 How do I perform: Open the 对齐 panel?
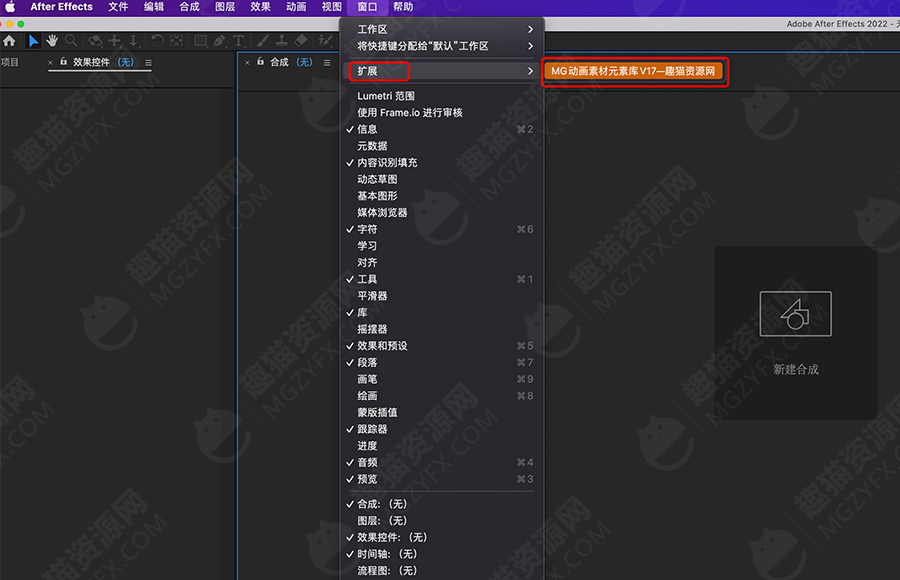[x=441, y=262]
